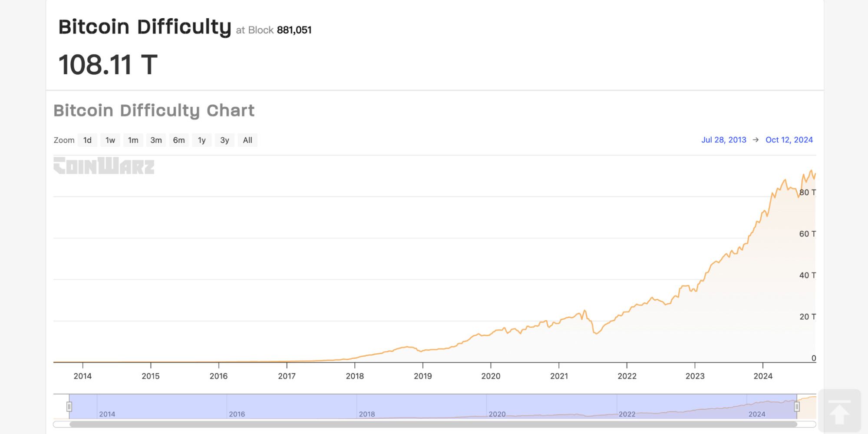This screenshot has height=434, width=868.
Task: Select the 1m zoom range
Action: 133,140
